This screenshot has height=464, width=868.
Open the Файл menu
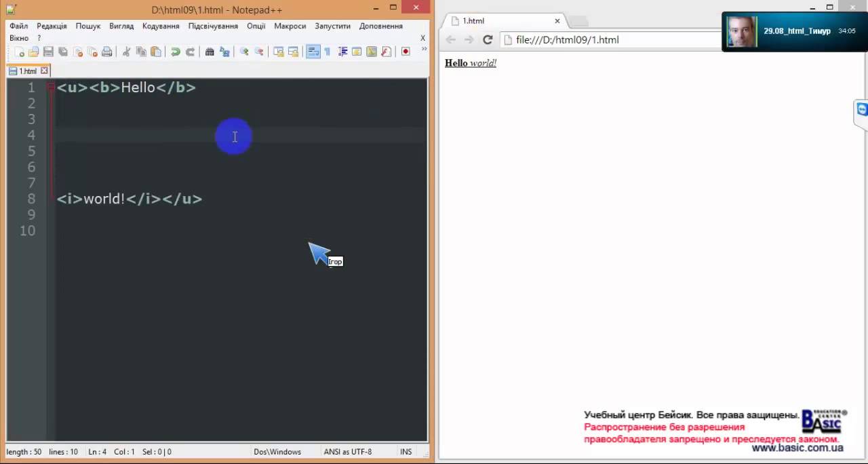19,26
